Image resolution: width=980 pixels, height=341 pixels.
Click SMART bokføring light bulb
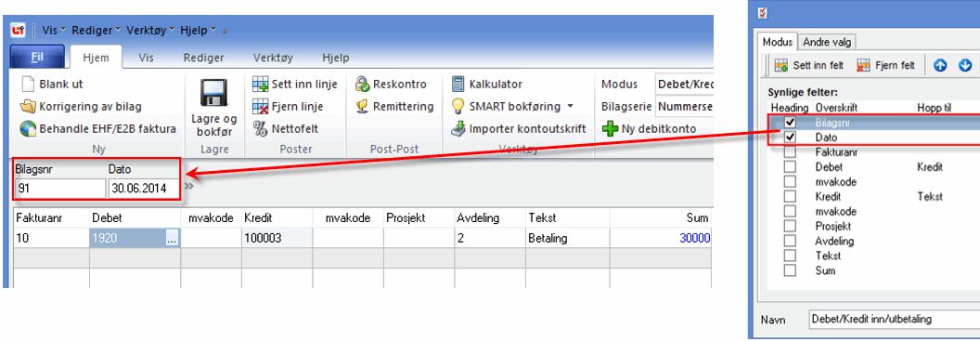[x=458, y=106]
